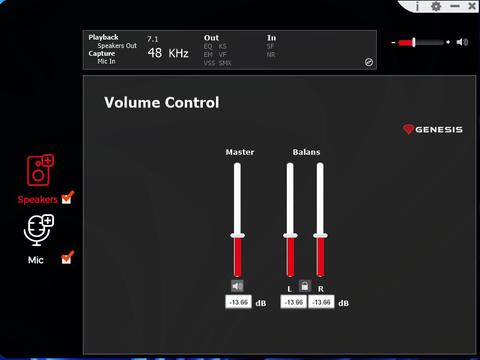Screen dimensions: 480x360
Task: Click the Balans slider label
Action: (x=306, y=152)
